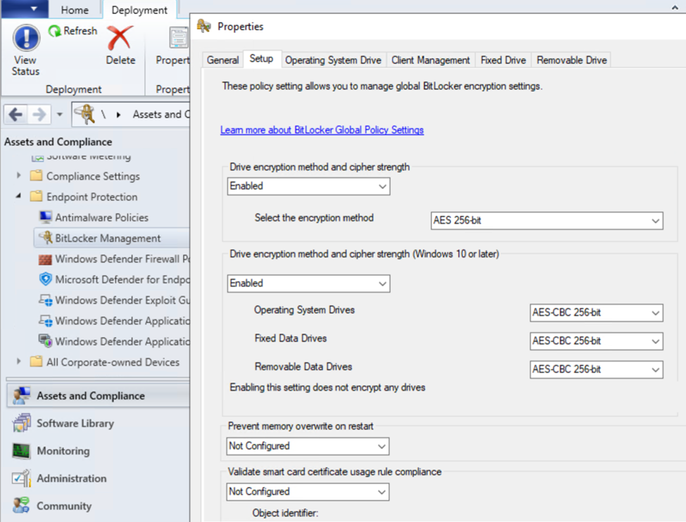Open Removable Data Drives cipher dropdown
The image size is (686, 522).
pos(596,370)
